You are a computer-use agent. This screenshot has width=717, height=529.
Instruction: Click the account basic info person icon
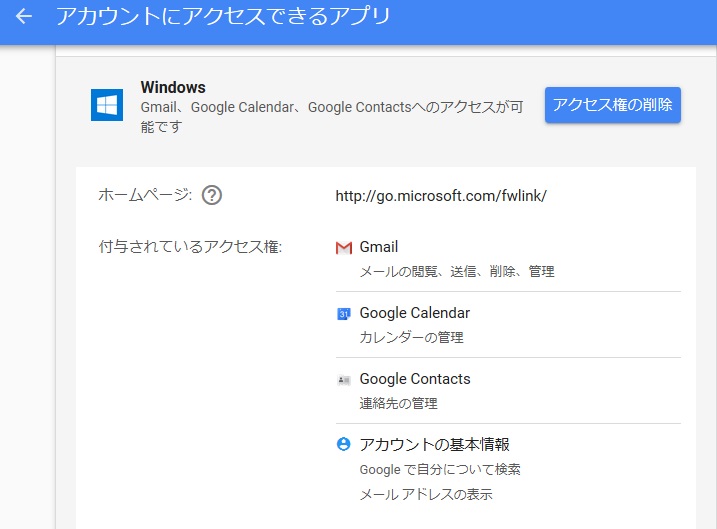[343, 444]
